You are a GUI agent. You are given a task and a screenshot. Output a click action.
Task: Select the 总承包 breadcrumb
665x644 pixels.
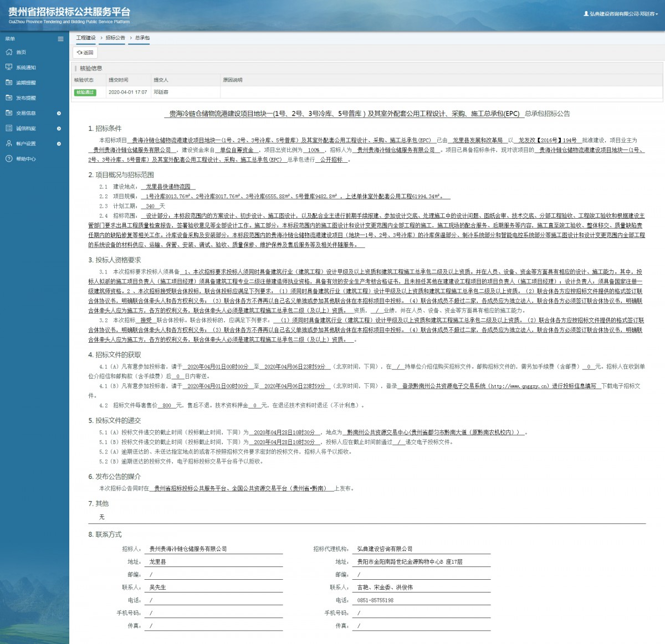[x=142, y=38]
